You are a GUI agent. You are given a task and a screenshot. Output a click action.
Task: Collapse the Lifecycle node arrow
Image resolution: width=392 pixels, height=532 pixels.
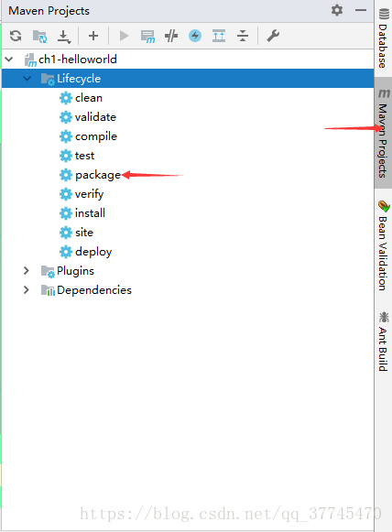pyautogui.click(x=27, y=79)
